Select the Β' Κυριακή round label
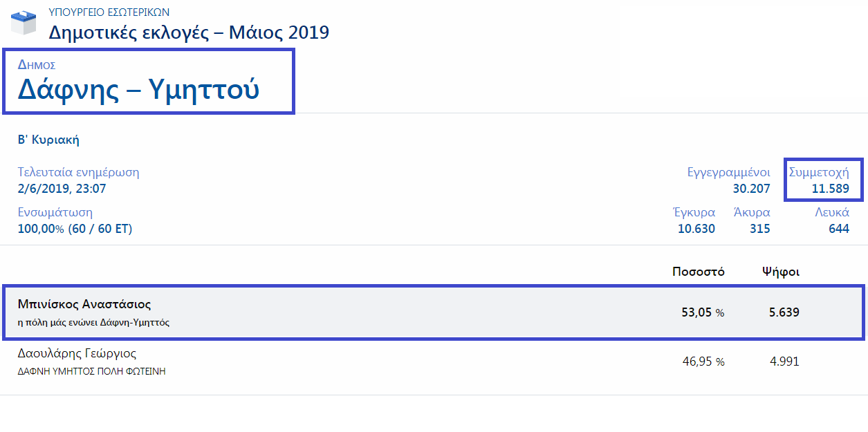 point(48,140)
